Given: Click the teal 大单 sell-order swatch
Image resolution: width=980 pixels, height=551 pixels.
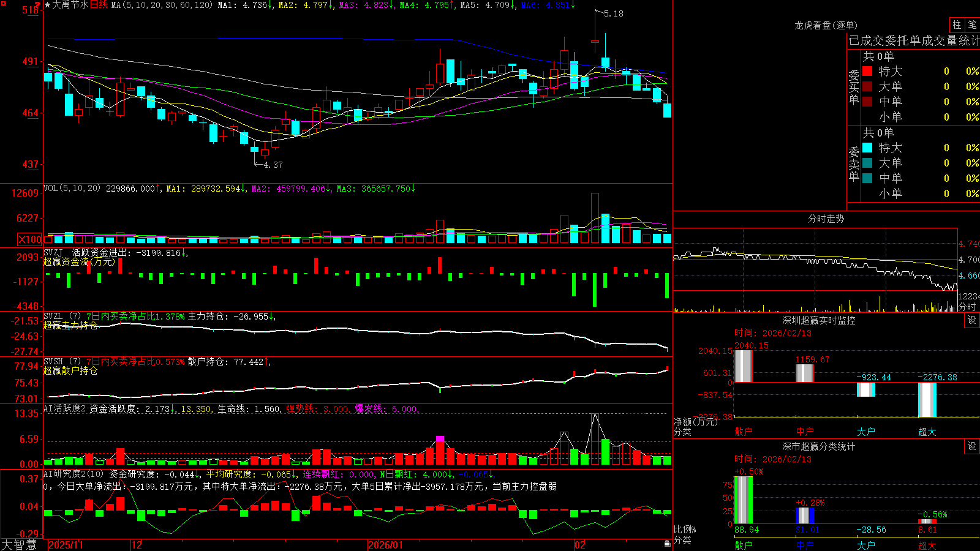Looking at the screenshot, I should pyautogui.click(x=867, y=163).
